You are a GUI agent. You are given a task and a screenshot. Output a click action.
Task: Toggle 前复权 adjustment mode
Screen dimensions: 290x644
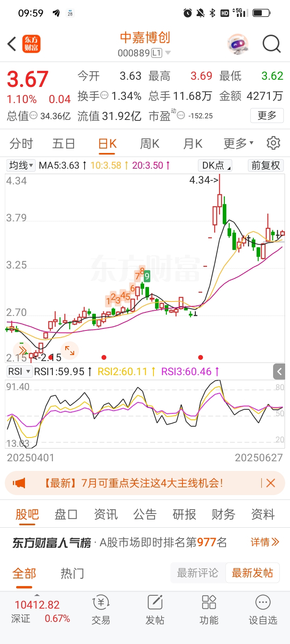click(265, 165)
